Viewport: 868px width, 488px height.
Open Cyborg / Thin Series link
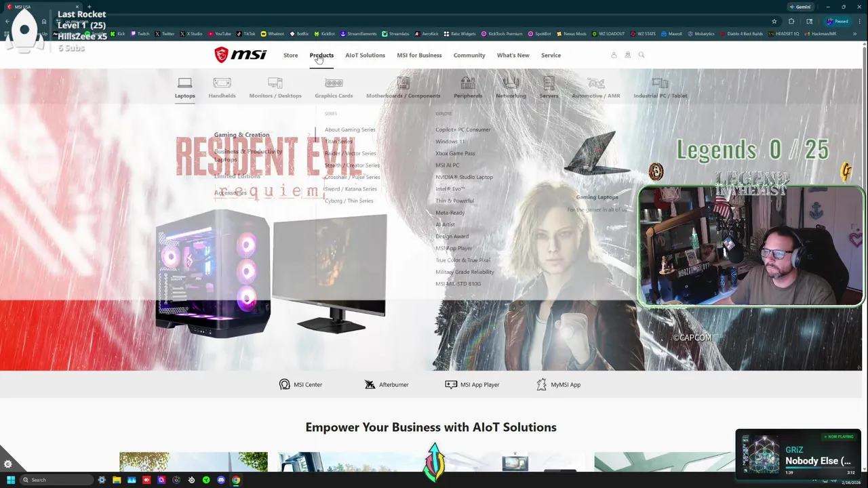tap(349, 201)
